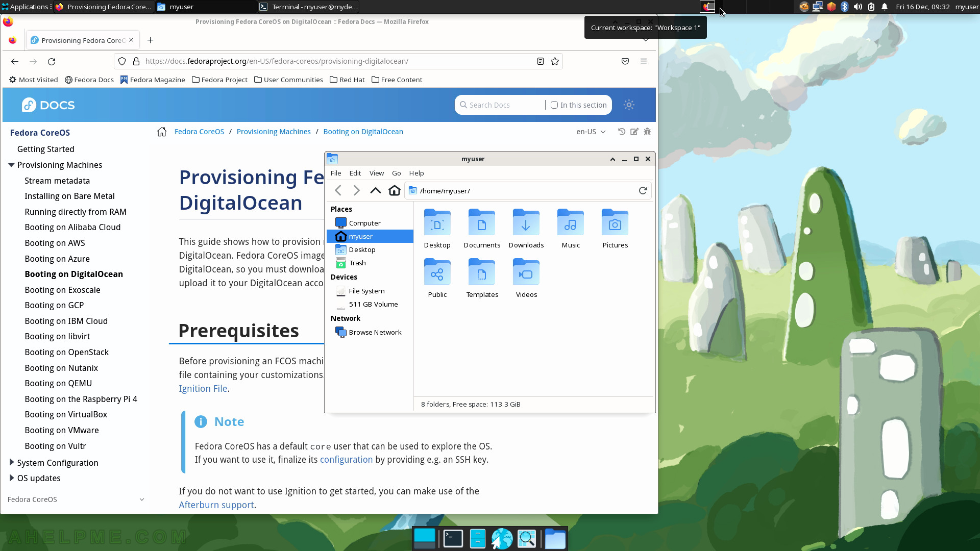The width and height of the screenshot is (980, 551).
Task: Open Fedora Docs bookmark
Action: coord(89,80)
